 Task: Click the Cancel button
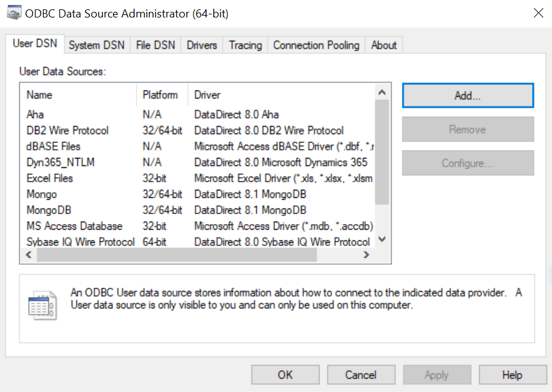click(x=361, y=375)
